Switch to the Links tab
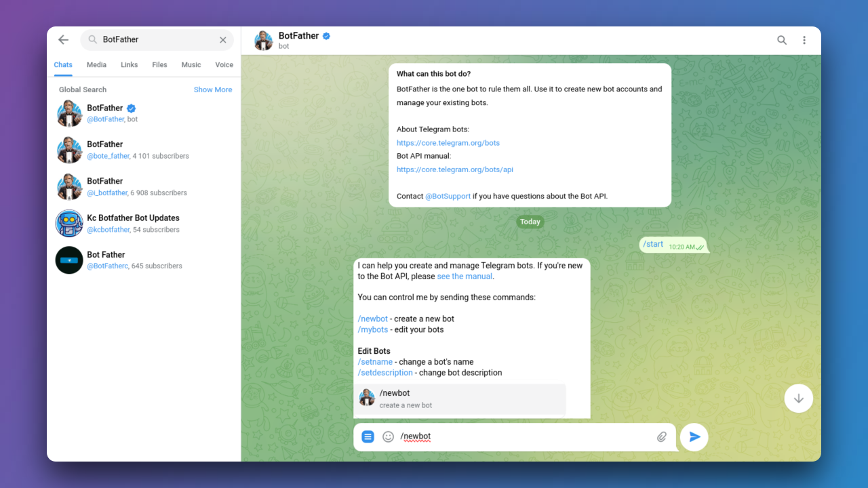The height and width of the screenshot is (488, 868). click(129, 65)
